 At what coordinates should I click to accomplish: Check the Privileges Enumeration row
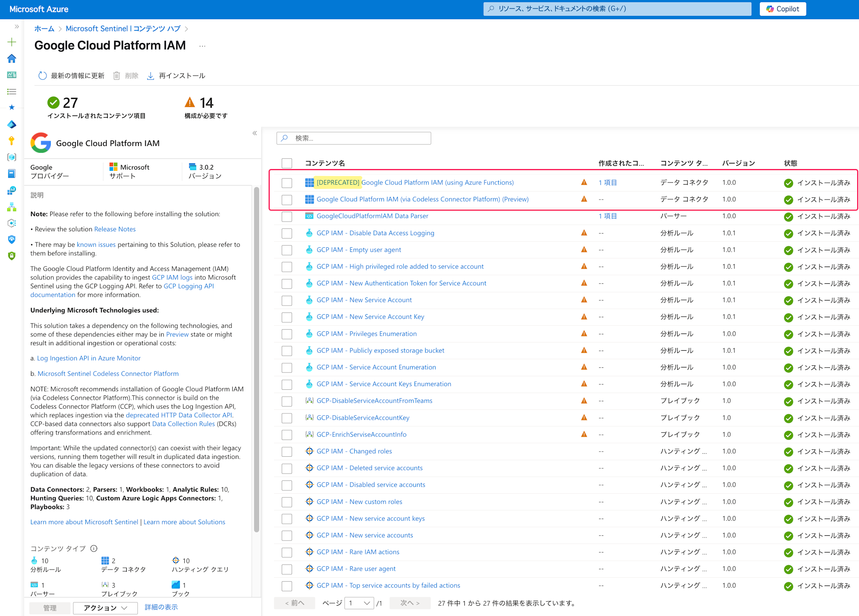pos(287,334)
